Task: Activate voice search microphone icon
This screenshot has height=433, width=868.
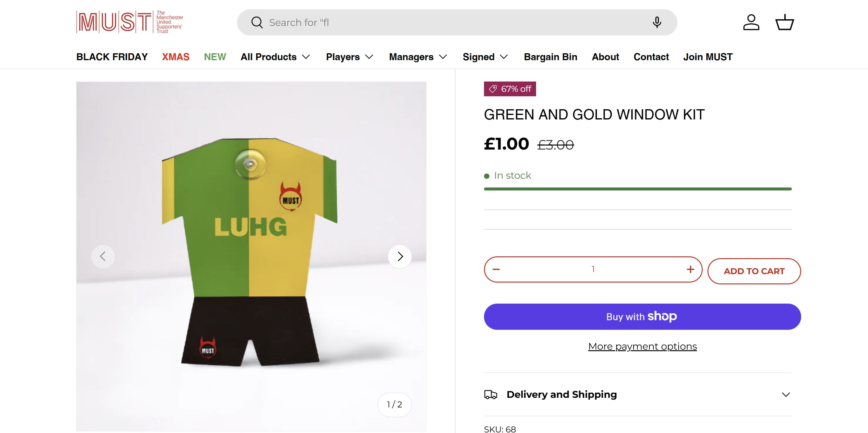Action: coord(656,23)
